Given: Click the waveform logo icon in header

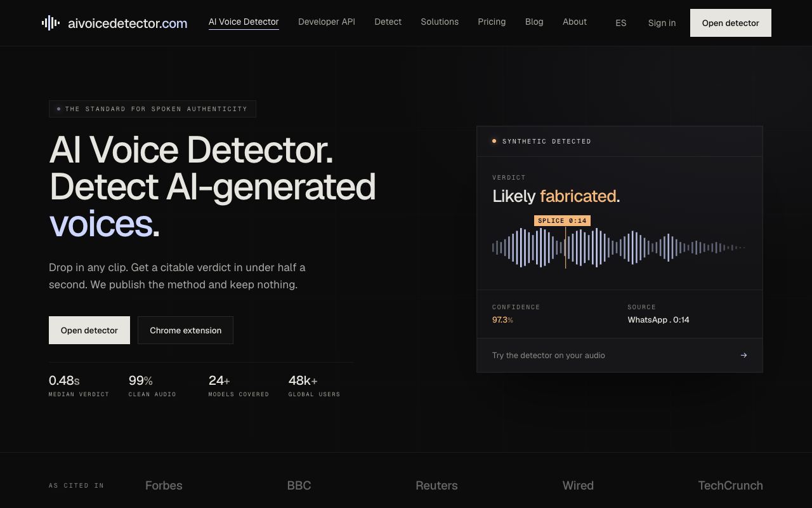Looking at the screenshot, I should click(51, 23).
